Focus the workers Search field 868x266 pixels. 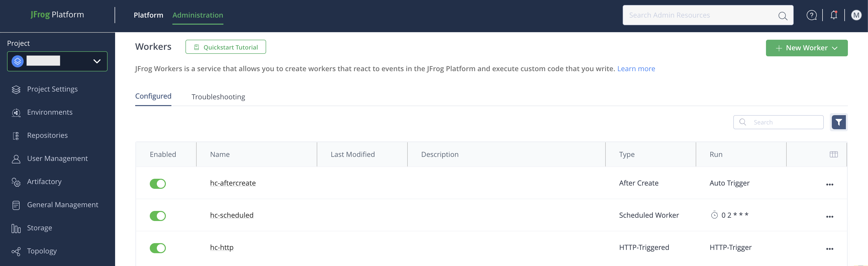[778, 122]
